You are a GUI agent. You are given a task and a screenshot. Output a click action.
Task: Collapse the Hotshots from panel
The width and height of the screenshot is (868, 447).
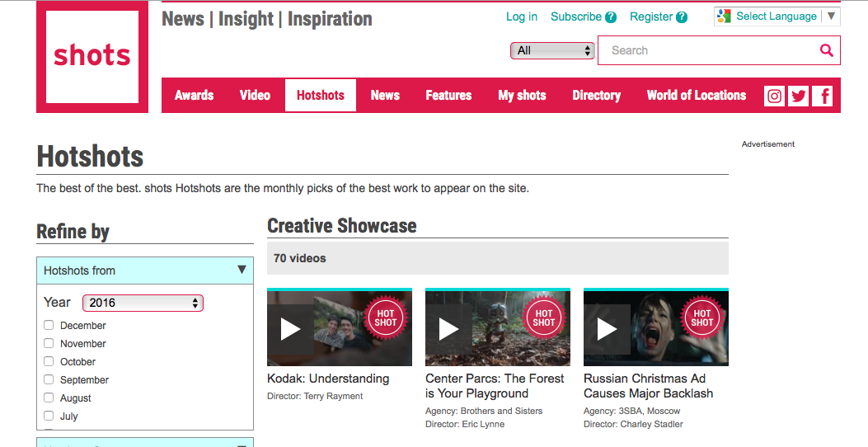(x=242, y=270)
